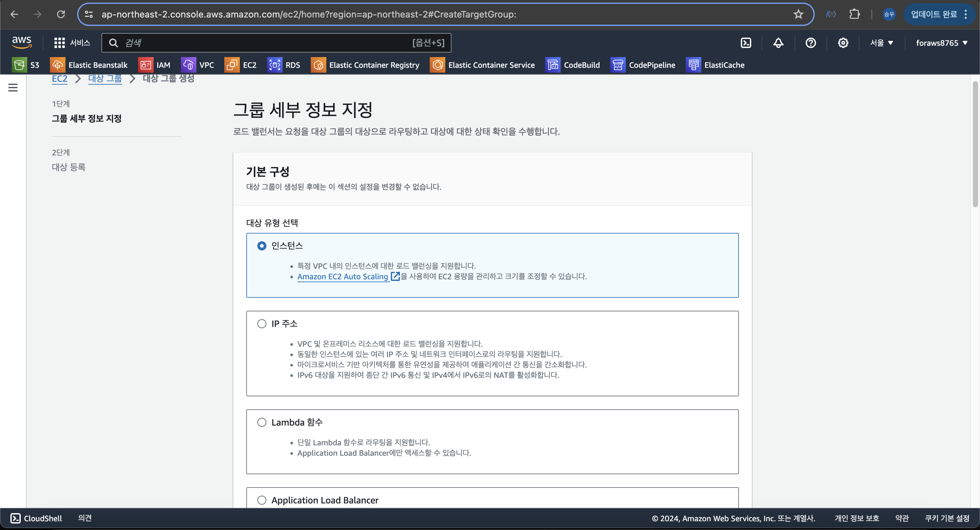980x530 pixels.
Task: Click the CodePipeline shortcut icon
Action: click(618, 65)
